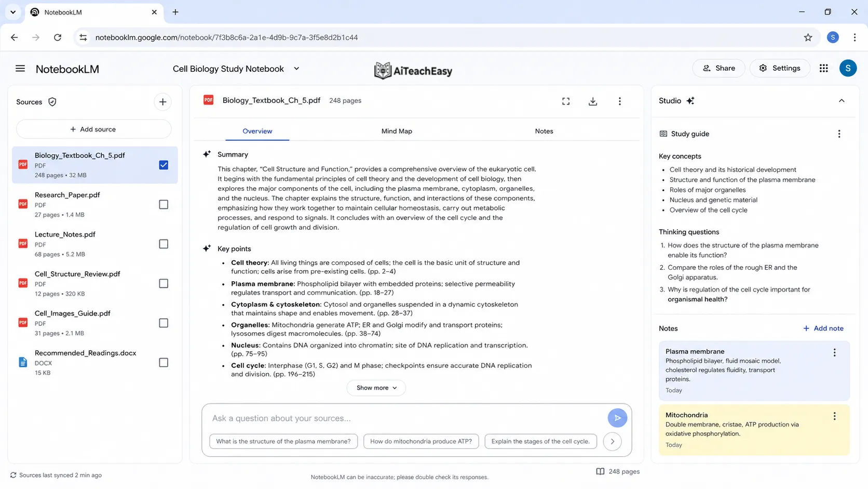
Task: Click Add note link
Action: click(823, 328)
